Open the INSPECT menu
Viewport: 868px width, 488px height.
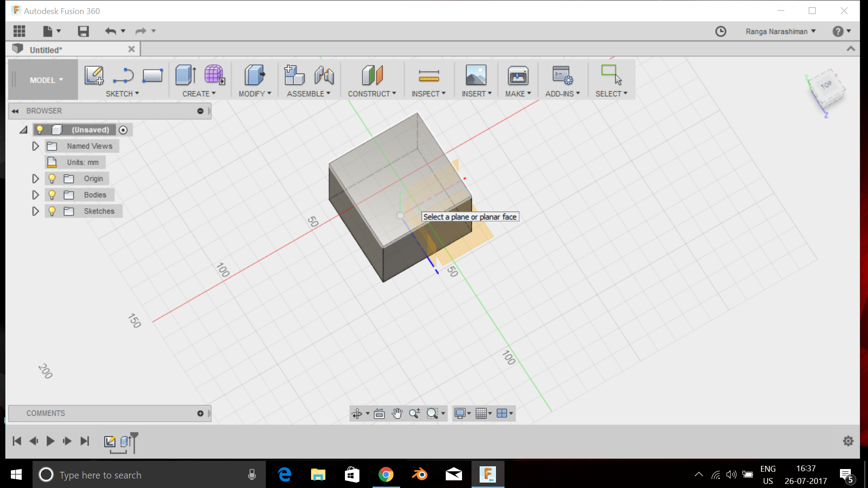tap(429, 94)
